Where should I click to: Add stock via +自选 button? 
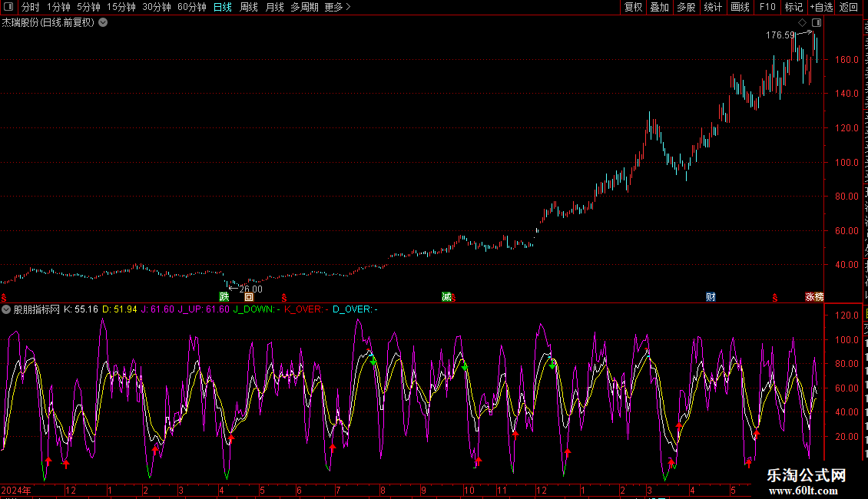tap(821, 7)
